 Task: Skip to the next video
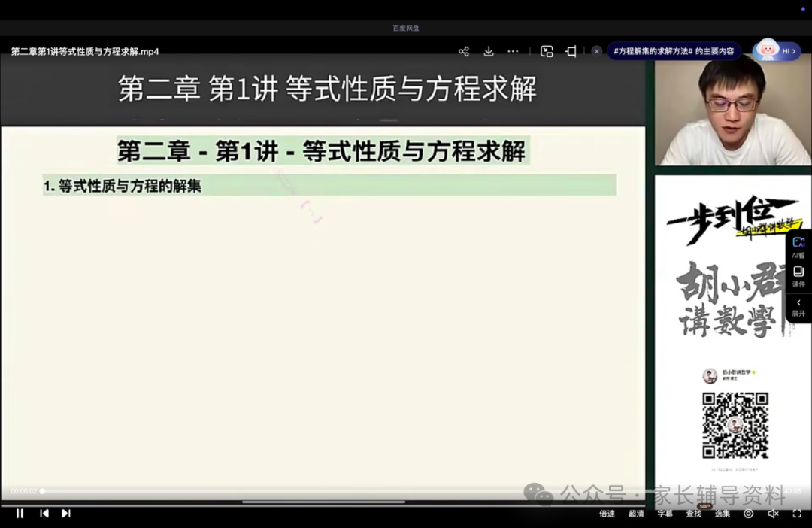pyautogui.click(x=65, y=514)
